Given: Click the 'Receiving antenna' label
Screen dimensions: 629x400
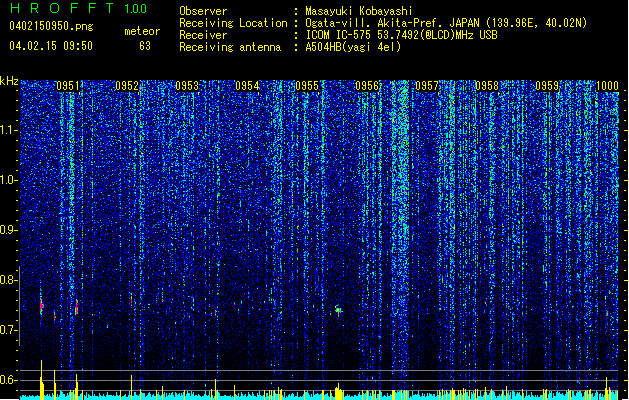Looking at the screenshot, I should point(230,47).
